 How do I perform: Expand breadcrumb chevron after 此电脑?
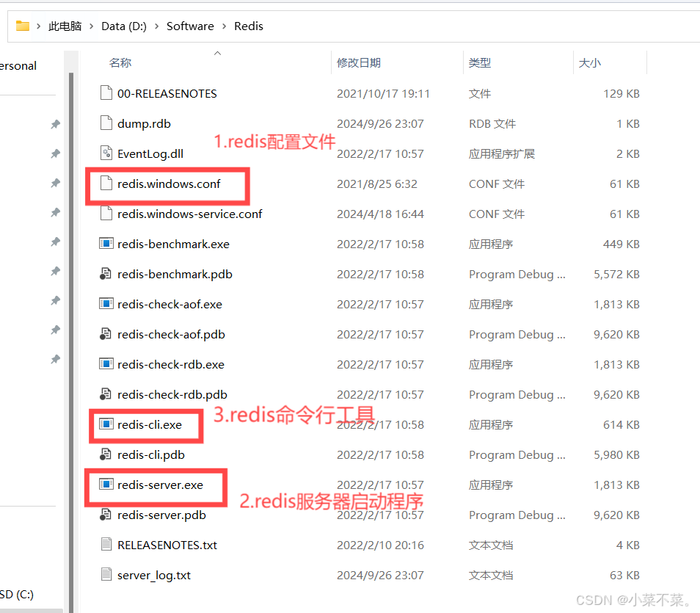click(92, 26)
